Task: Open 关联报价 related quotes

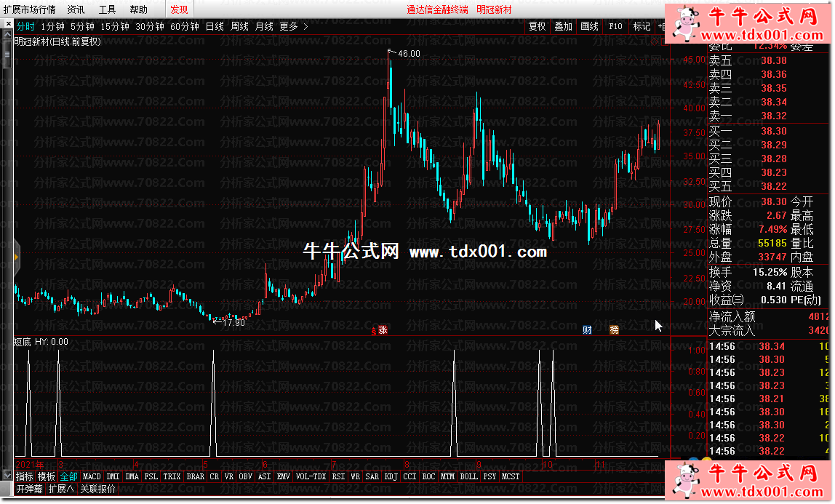Action: coord(98,489)
